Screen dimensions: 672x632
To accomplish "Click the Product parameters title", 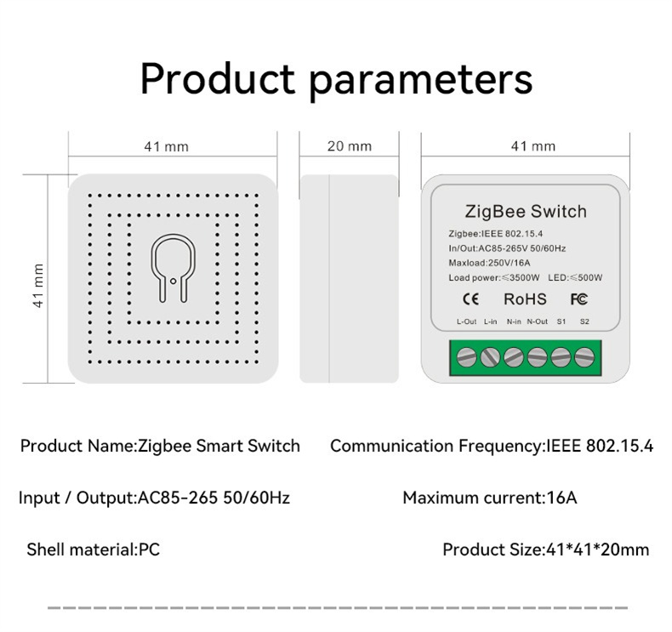I will tap(336, 79).
